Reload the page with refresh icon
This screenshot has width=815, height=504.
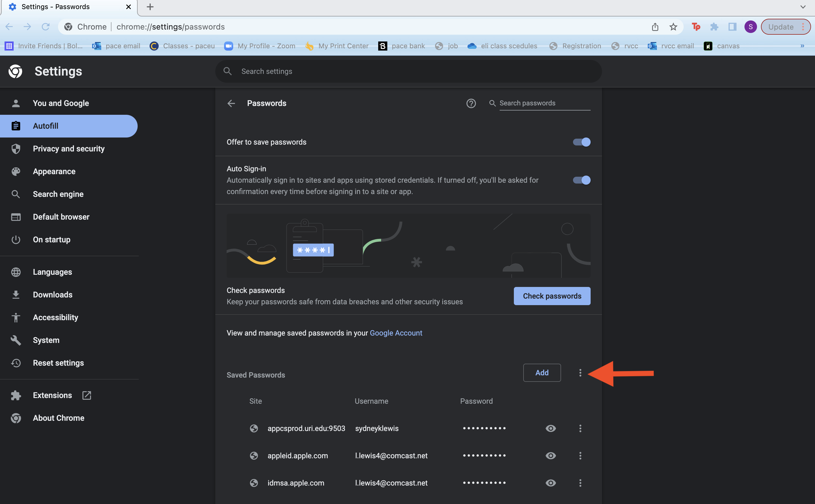pyautogui.click(x=45, y=27)
